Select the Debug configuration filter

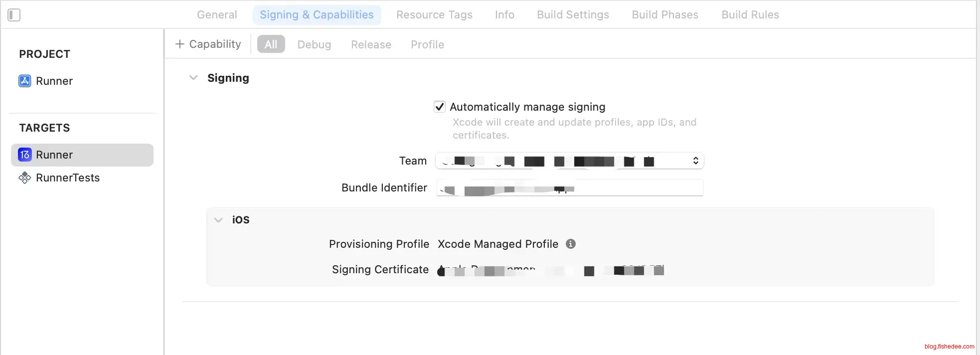click(314, 44)
